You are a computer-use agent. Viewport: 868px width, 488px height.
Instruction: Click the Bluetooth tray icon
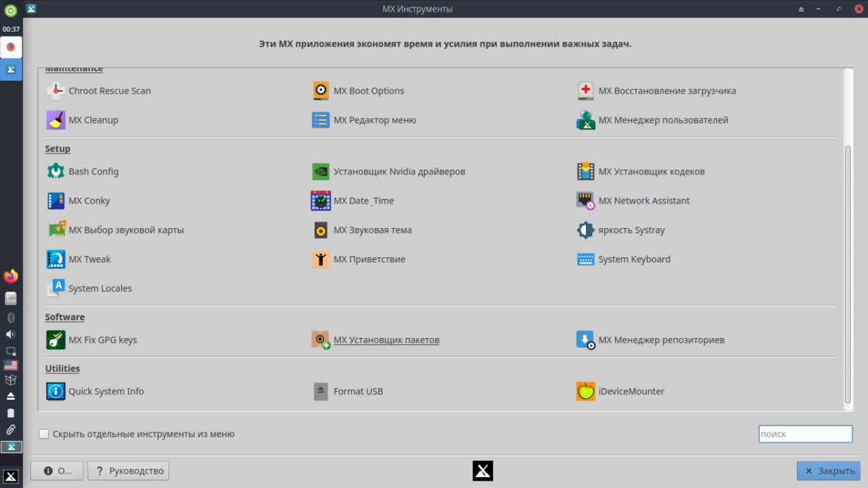[11, 317]
